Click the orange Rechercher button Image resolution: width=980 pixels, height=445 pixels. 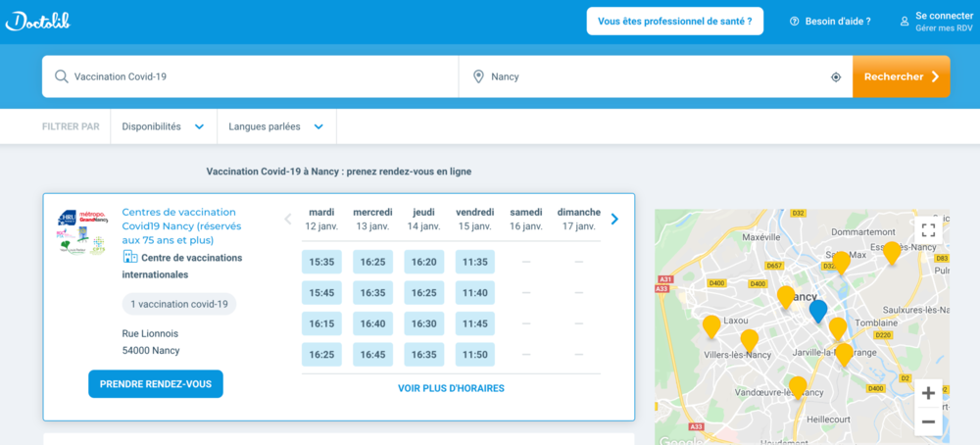(901, 76)
